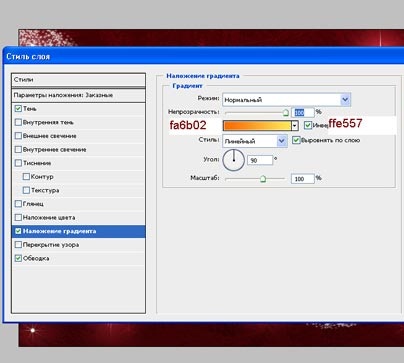Toggle the Тень (Drop Shadow) checkbox
Viewport: 404px width, 363px height.
coord(18,109)
